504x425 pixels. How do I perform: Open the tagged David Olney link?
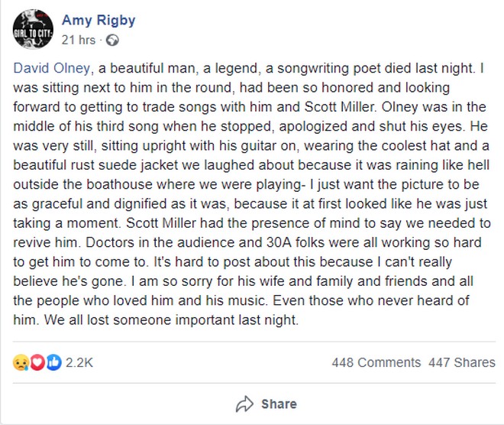pyautogui.click(x=50, y=69)
